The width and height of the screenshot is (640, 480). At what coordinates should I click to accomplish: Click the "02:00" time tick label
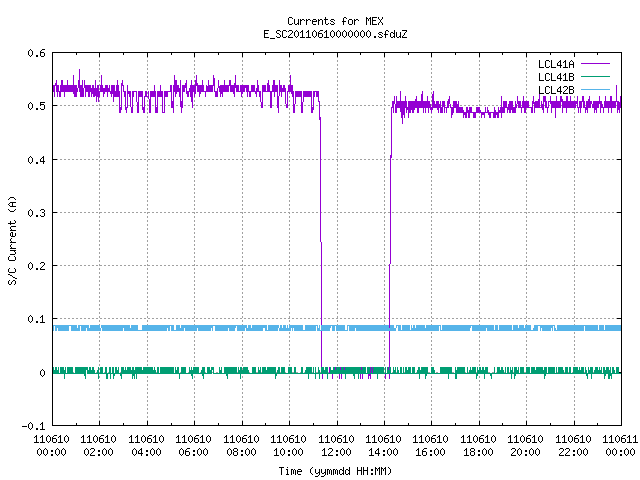tap(98, 452)
